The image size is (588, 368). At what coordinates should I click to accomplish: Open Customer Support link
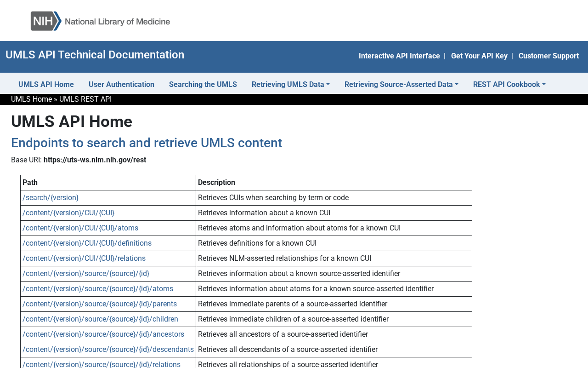[x=548, y=56]
